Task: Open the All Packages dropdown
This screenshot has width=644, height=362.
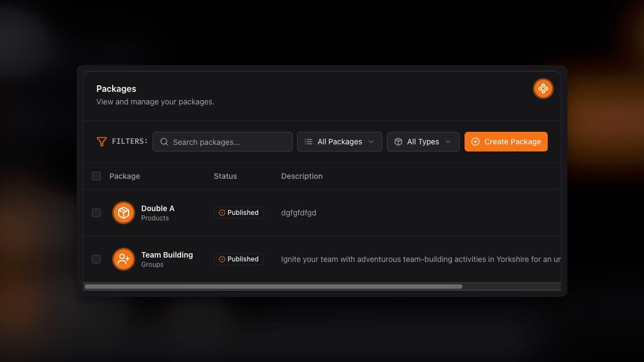Action: click(339, 142)
